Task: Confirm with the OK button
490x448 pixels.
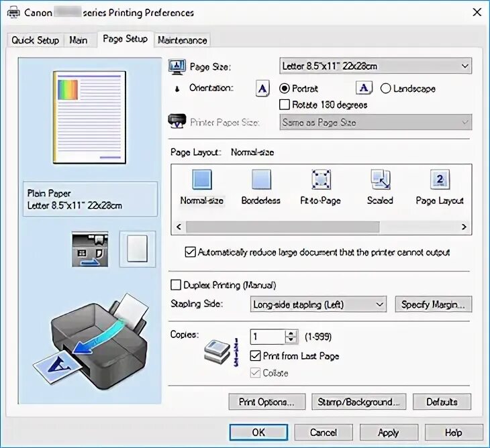Action: point(258,433)
